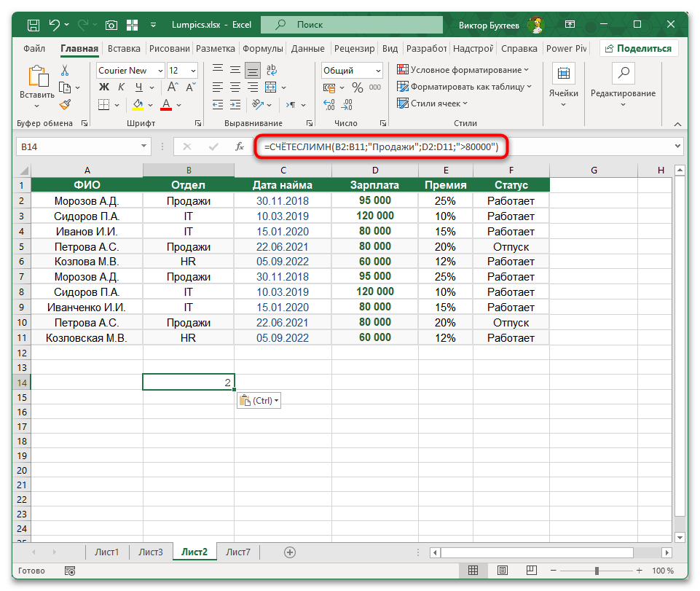Switch to Page Break Preview in status bar
Image resolution: width=700 pixels, height=591 pixels.
click(531, 571)
